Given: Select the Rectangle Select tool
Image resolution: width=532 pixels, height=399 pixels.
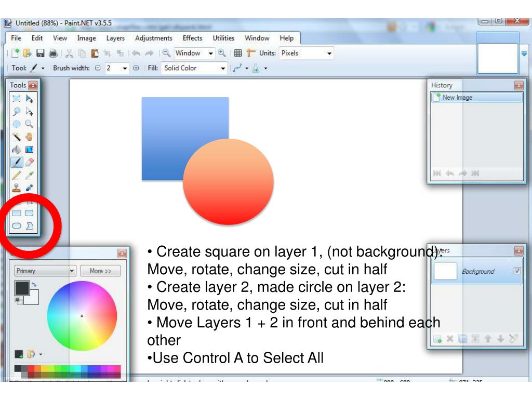Looking at the screenshot, I should (16, 99).
